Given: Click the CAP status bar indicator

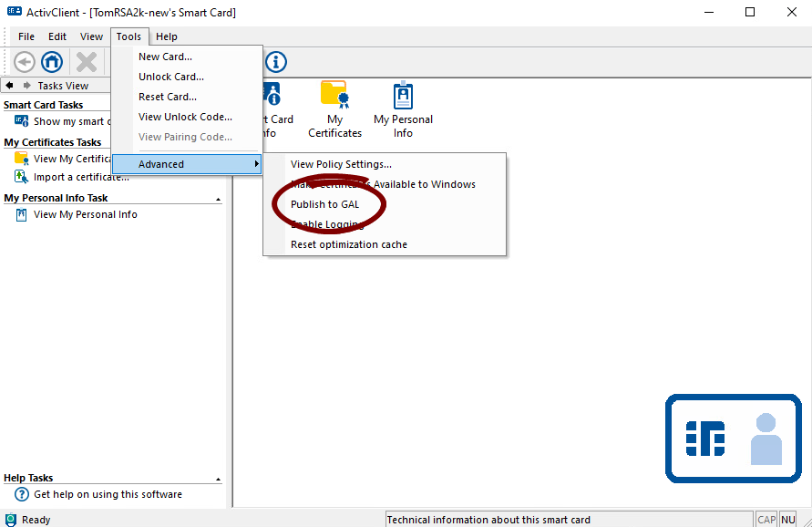Looking at the screenshot, I should (766, 520).
